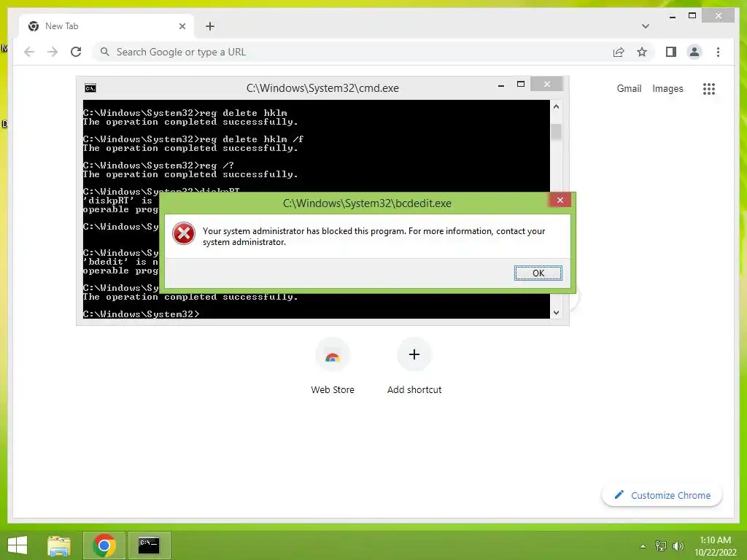Maximize the Chrome window

(x=692, y=16)
